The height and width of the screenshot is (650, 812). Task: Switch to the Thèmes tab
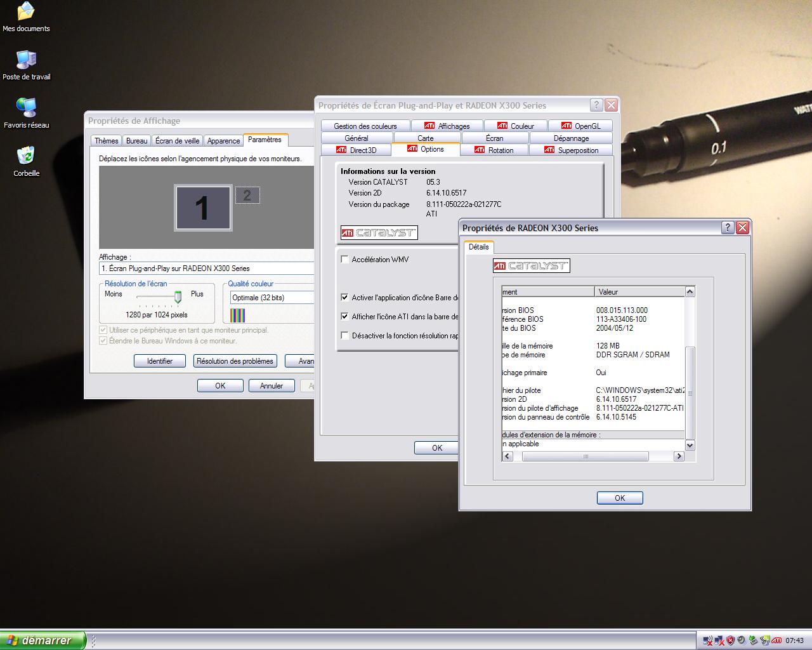107,141
